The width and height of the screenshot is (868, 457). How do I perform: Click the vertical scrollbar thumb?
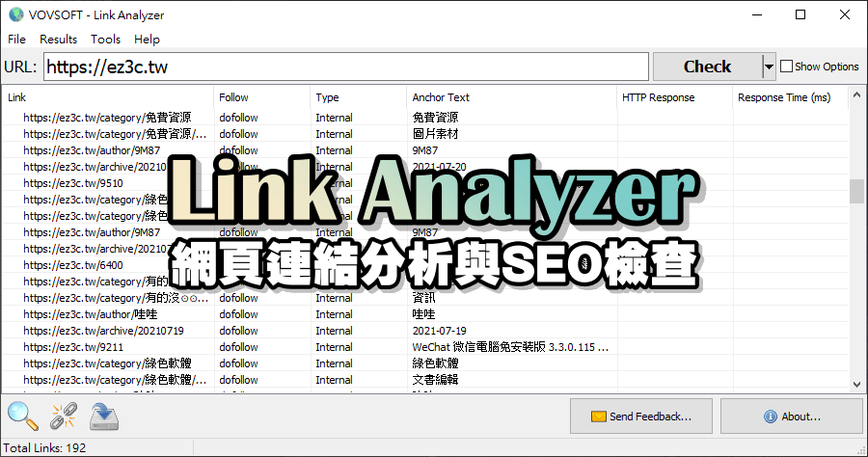click(x=857, y=192)
